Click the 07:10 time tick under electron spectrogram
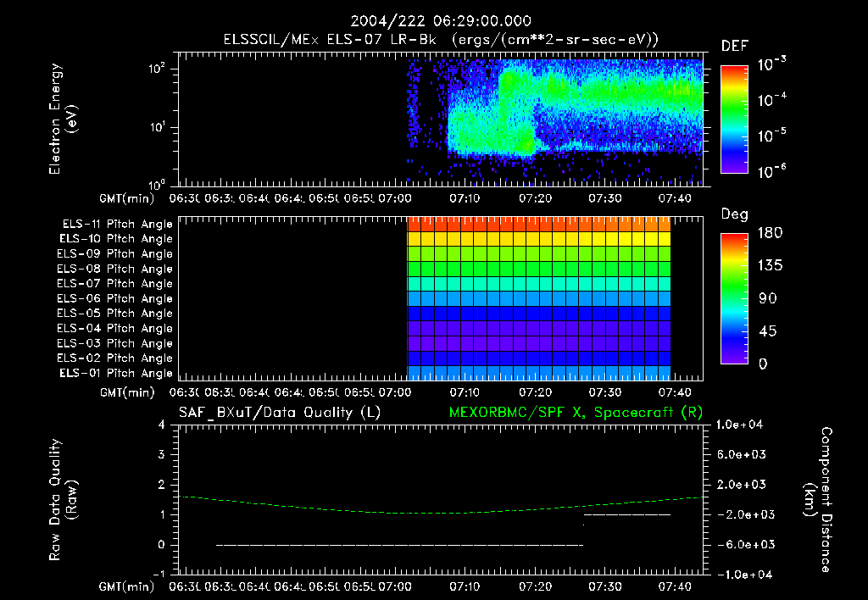 point(465,198)
